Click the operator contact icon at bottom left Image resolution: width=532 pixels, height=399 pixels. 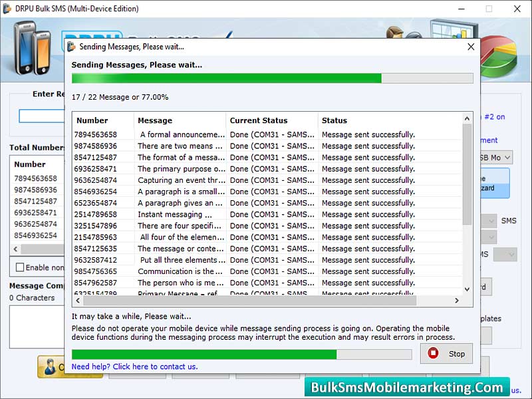coord(51,368)
